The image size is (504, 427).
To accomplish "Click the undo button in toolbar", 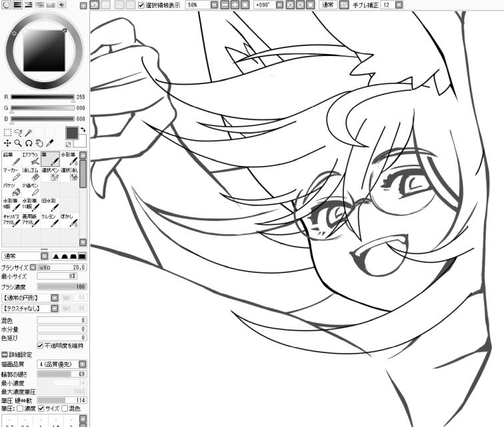I will click(95, 5).
